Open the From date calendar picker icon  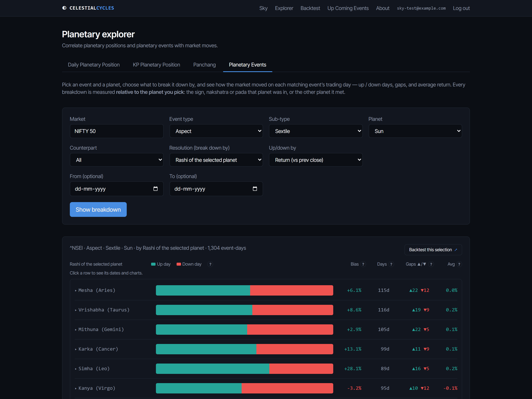[155, 189]
